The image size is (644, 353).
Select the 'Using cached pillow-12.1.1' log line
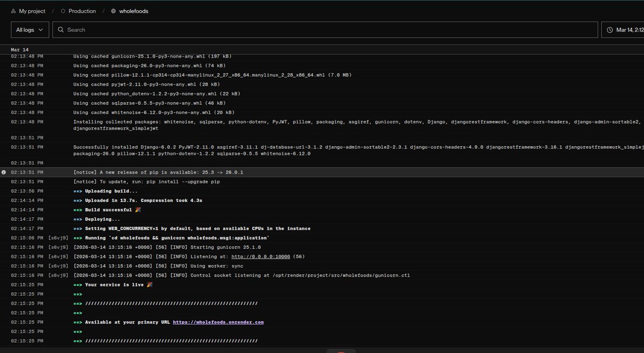213,75
